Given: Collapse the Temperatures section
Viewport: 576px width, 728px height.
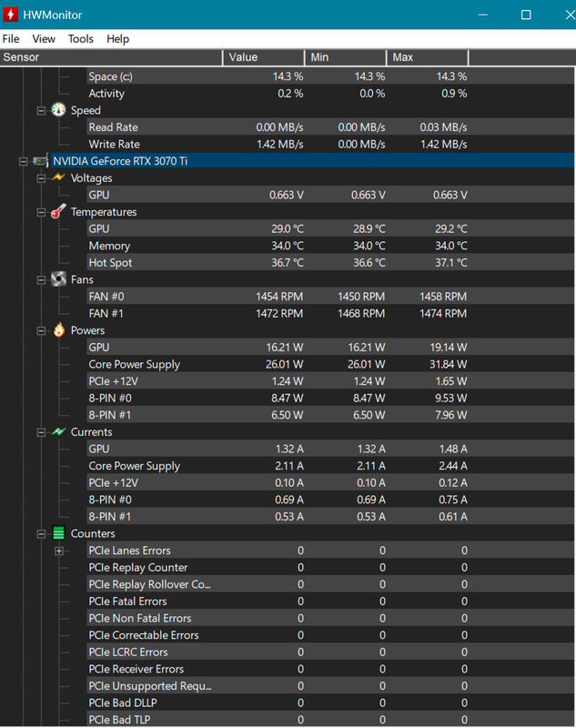Looking at the screenshot, I should [x=41, y=212].
